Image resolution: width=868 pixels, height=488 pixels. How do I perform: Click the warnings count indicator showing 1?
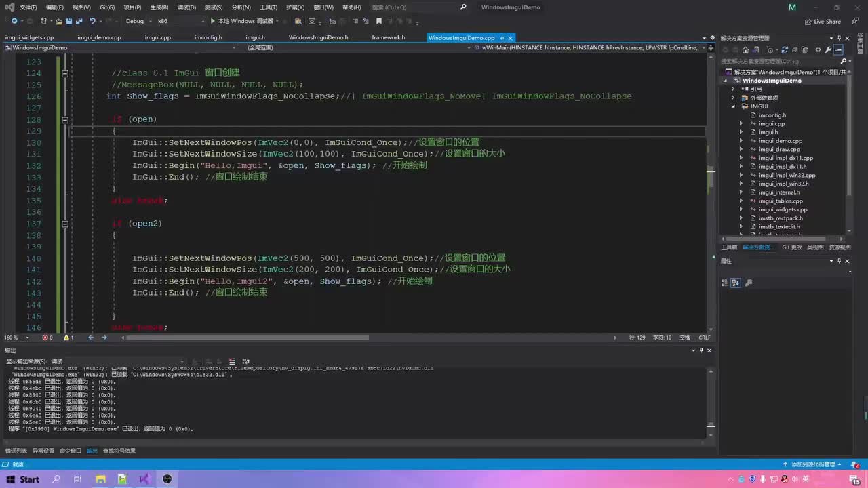68,338
